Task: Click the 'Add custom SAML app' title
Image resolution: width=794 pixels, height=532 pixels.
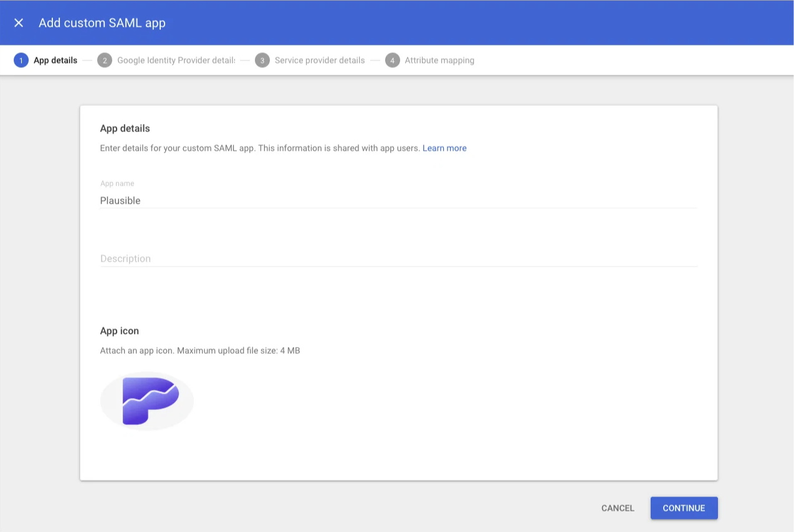Action: coord(102,23)
